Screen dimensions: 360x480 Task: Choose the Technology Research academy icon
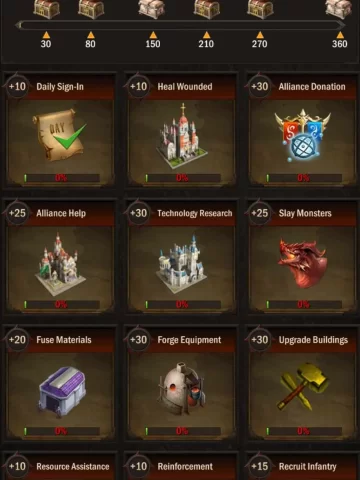[x=182, y=264]
